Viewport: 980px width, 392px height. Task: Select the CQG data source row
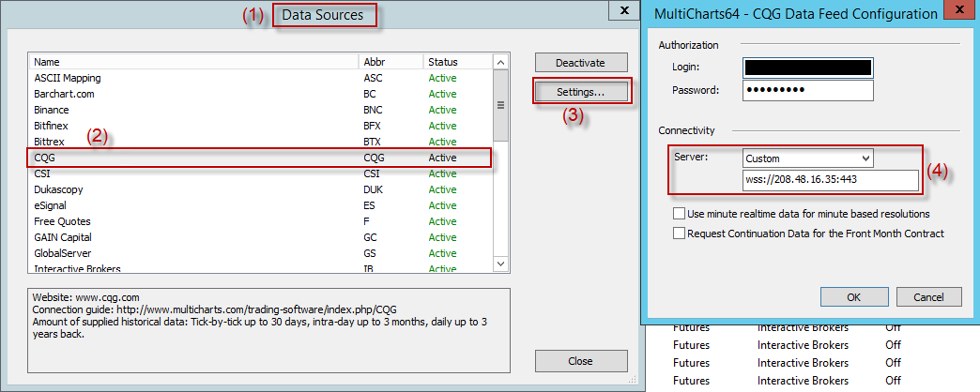[x=261, y=158]
